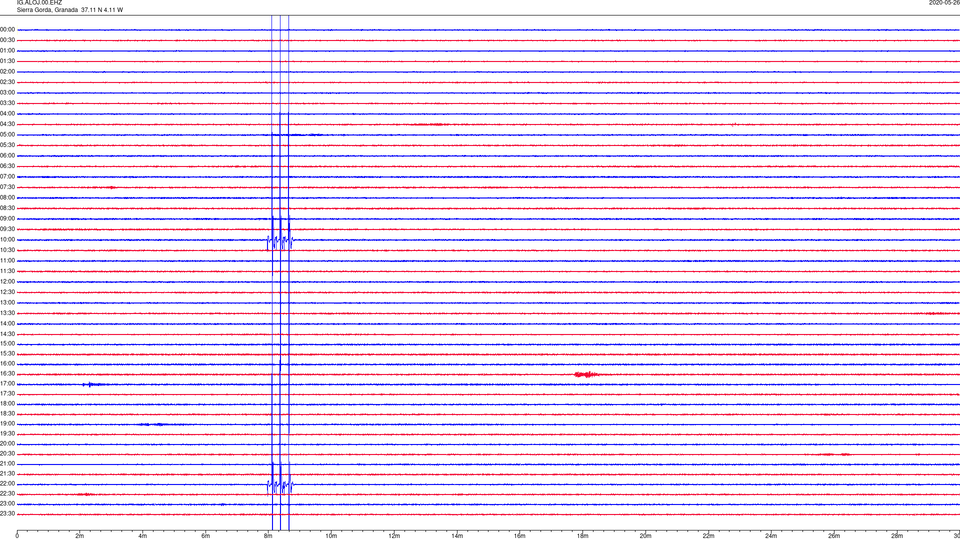Click the small red event on 07:30 trace

(111, 187)
